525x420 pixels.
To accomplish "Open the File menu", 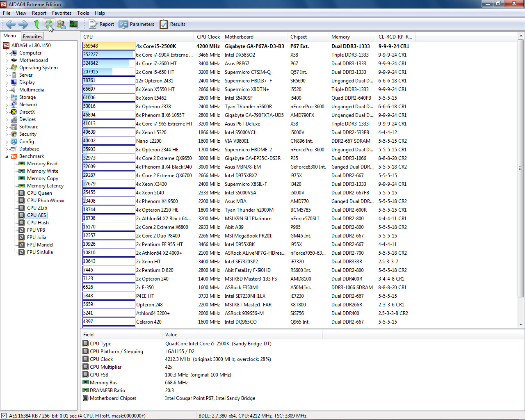I will (7, 13).
